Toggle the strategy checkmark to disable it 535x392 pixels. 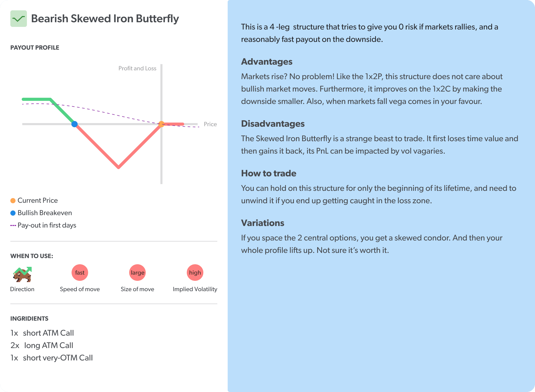[x=18, y=19]
